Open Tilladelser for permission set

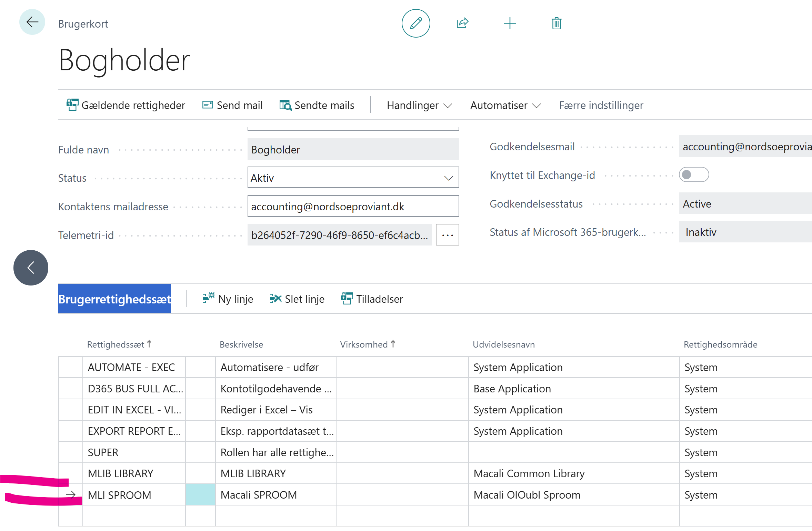372,299
